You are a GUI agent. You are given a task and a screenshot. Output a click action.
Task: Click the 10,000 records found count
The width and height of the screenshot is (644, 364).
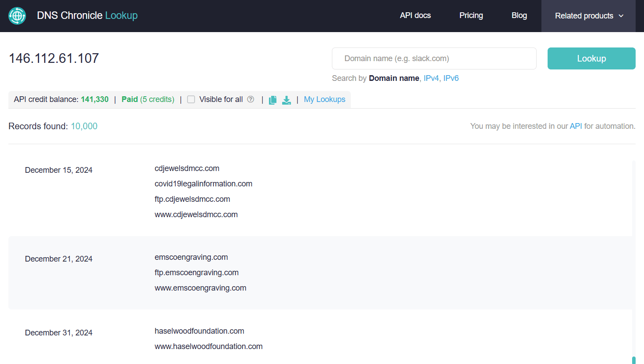pos(84,126)
